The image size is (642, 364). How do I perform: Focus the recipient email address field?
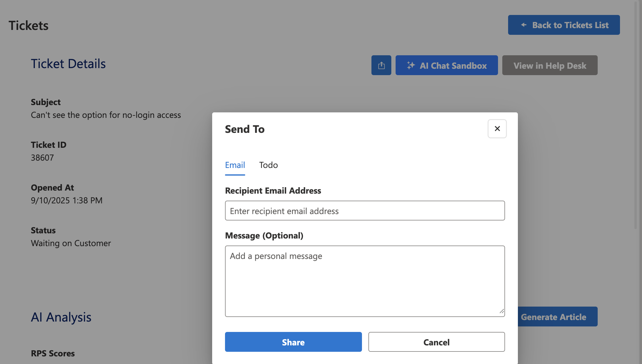(x=365, y=210)
